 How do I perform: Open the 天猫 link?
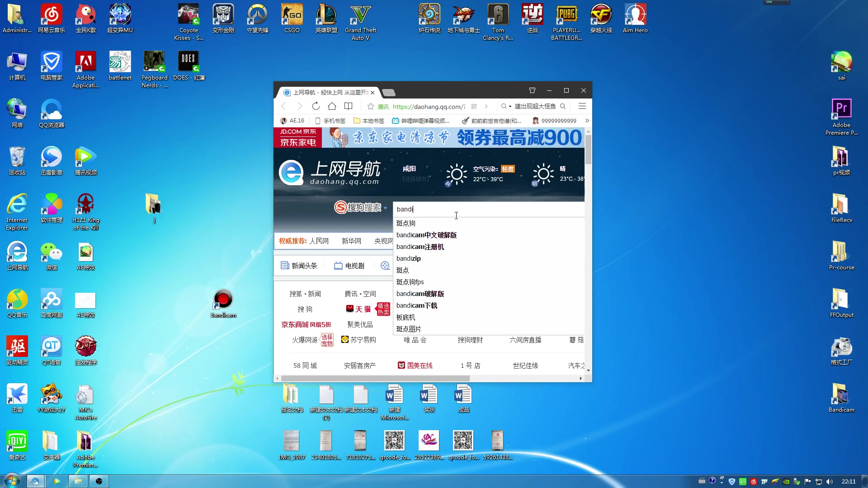(x=359, y=309)
